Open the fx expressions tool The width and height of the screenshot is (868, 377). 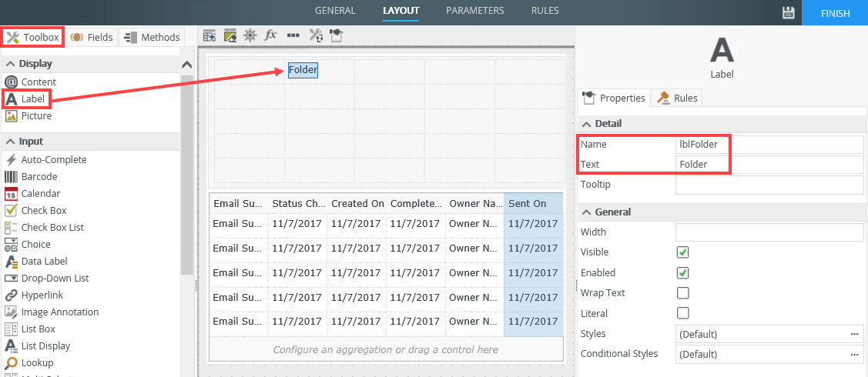tap(270, 35)
